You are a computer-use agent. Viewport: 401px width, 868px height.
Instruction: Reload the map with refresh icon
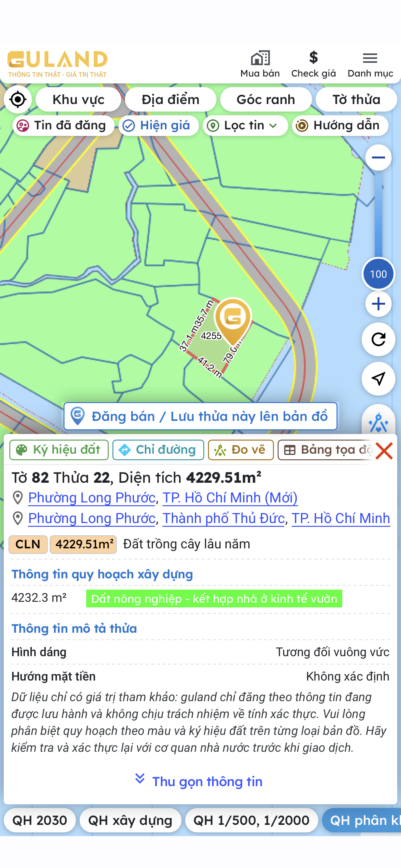pos(378,339)
